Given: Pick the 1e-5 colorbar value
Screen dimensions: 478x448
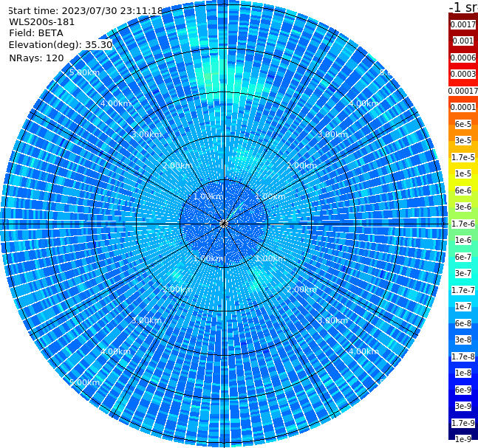Looking at the screenshot, I should coord(463,173).
